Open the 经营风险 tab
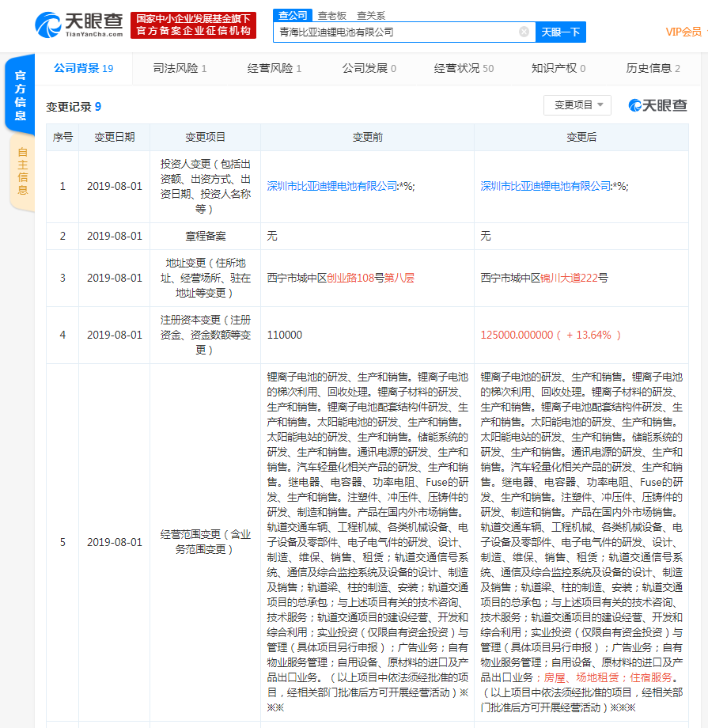This screenshot has width=708, height=728. pos(274,68)
